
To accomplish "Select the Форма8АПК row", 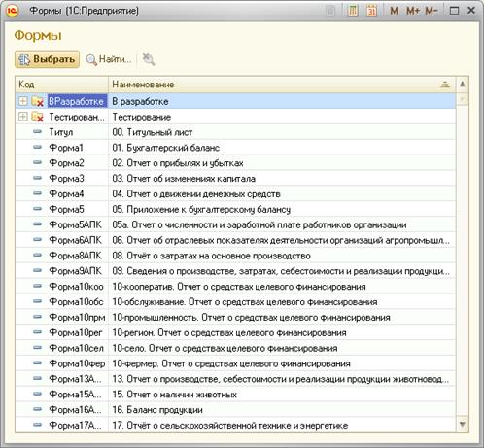I will pyautogui.click(x=235, y=256).
